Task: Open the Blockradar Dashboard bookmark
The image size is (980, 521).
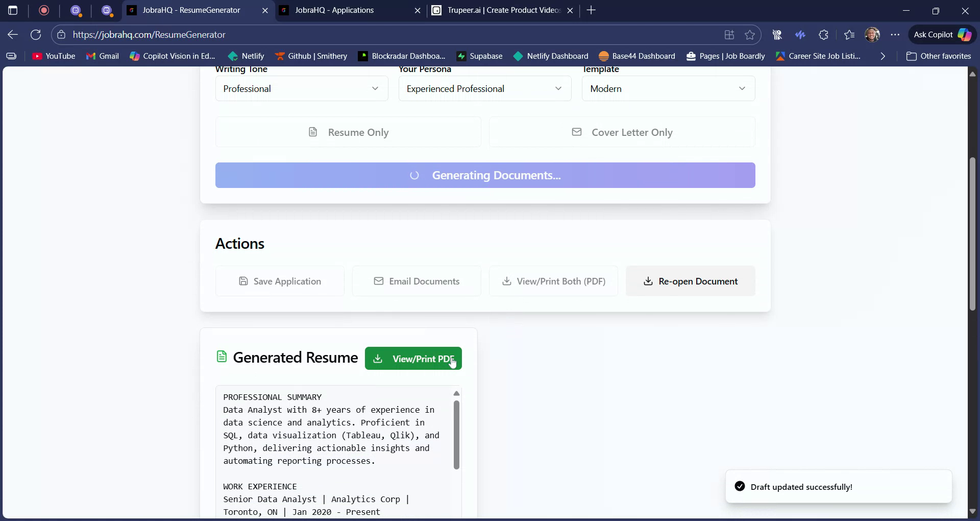Action: point(401,56)
